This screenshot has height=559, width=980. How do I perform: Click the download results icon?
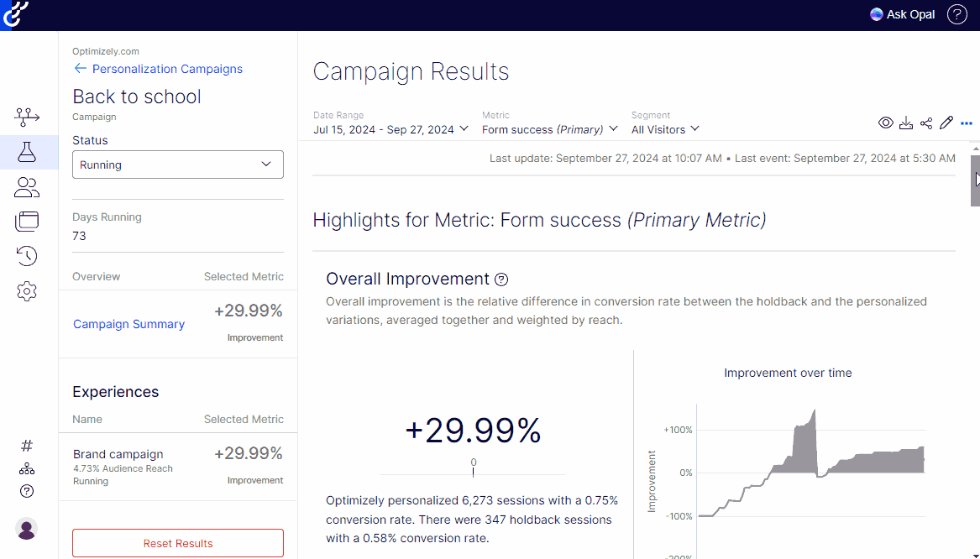pos(906,123)
